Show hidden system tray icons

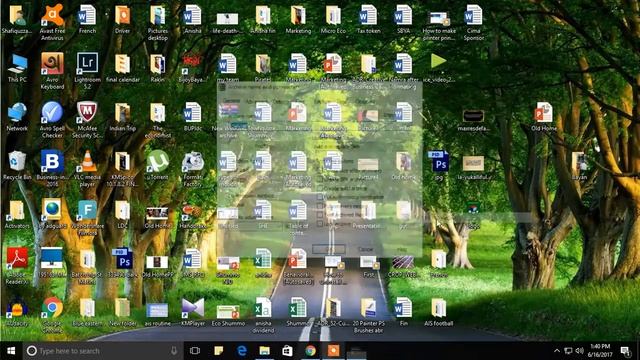point(557,351)
